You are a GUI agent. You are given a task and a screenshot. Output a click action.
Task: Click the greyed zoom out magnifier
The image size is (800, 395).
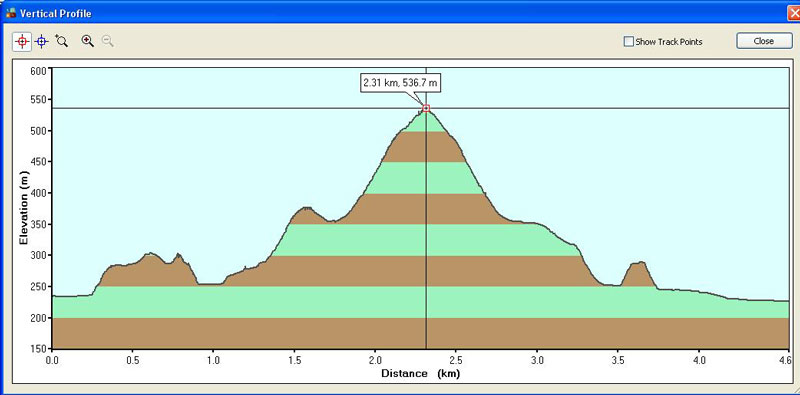(107, 41)
